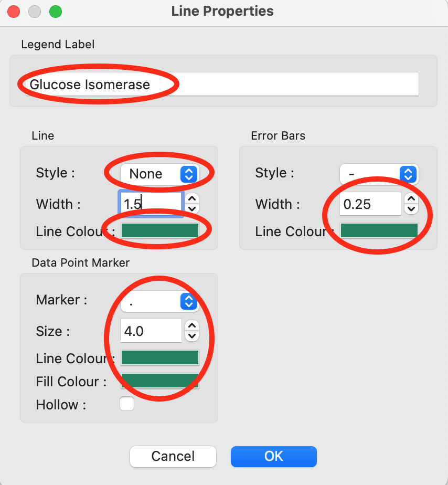This screenshot has height=485, width=448.
Task: Increase Marker Size with up arrow
Action: click(193, 326)
